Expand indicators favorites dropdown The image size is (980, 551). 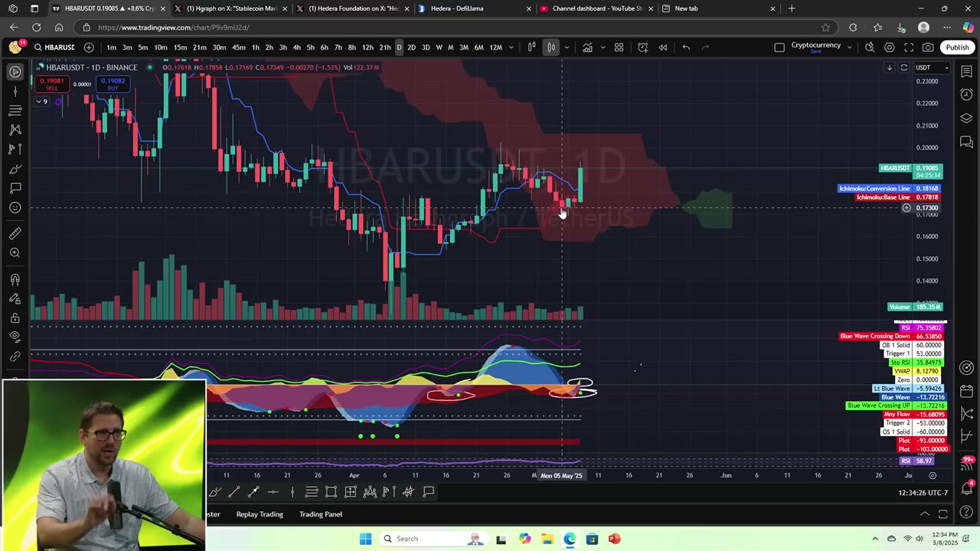coord(602,47)
